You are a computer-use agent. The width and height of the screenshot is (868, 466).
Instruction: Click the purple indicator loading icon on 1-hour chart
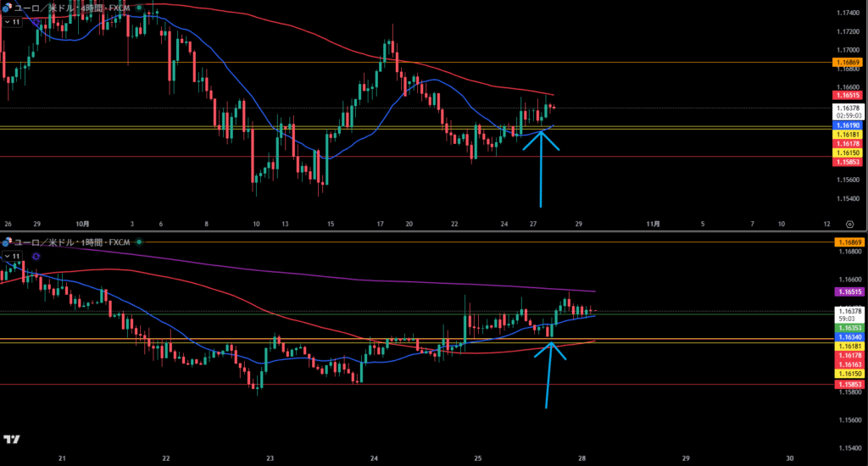36,255
